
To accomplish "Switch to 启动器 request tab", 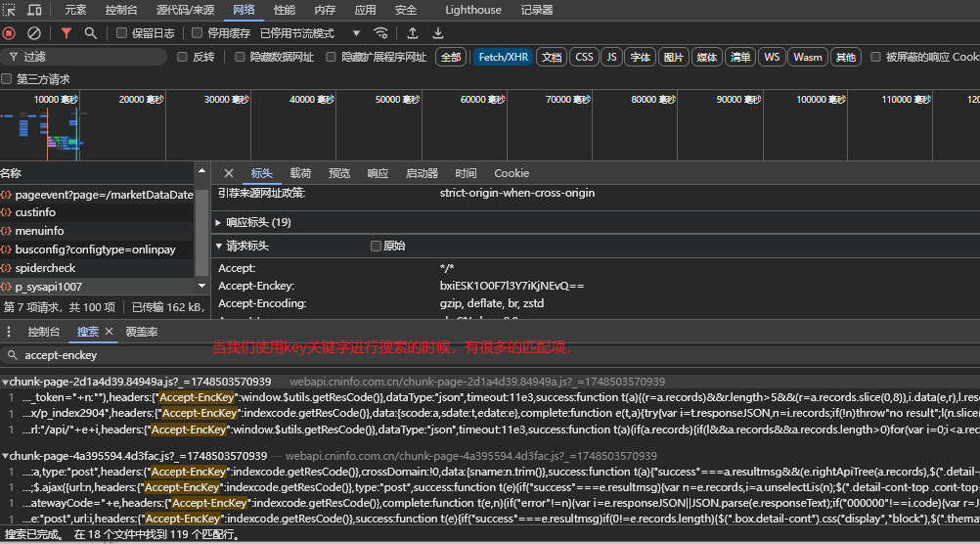I will 422,173.
